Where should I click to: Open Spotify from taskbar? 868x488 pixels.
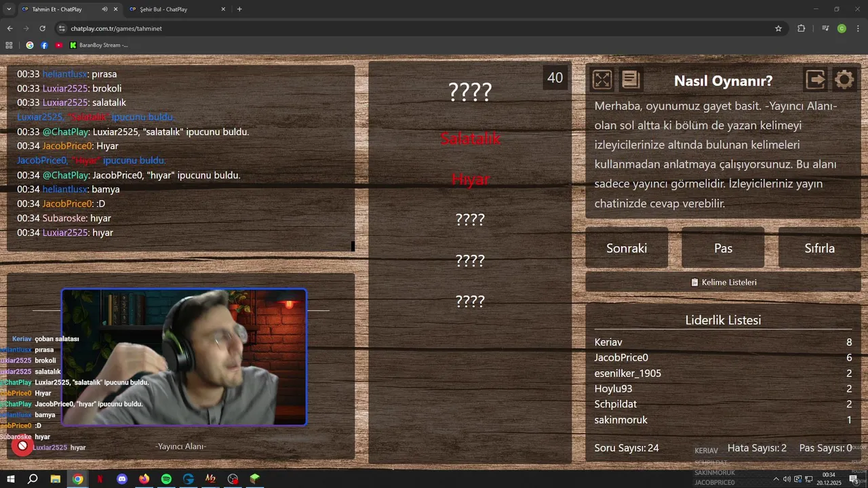166,479
